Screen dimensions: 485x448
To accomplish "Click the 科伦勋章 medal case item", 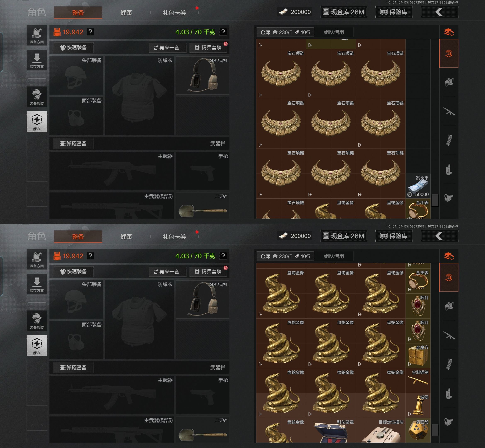I will click(331, 430).
